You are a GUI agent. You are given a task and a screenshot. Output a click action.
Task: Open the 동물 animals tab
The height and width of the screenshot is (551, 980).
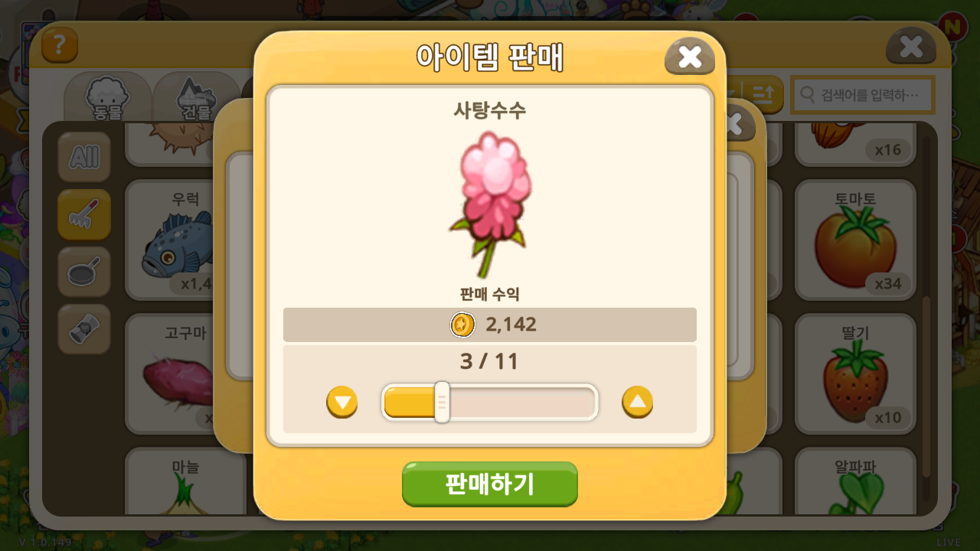pyautogui.click(x=108, y=97)
